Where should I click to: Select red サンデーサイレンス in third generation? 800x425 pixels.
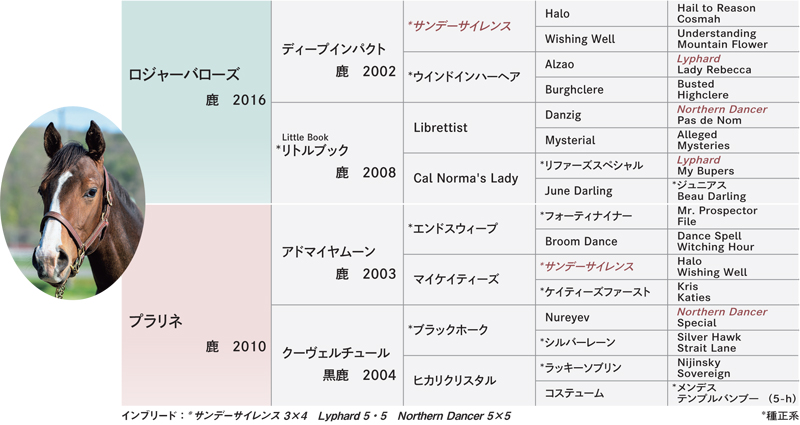pos(459,27)
